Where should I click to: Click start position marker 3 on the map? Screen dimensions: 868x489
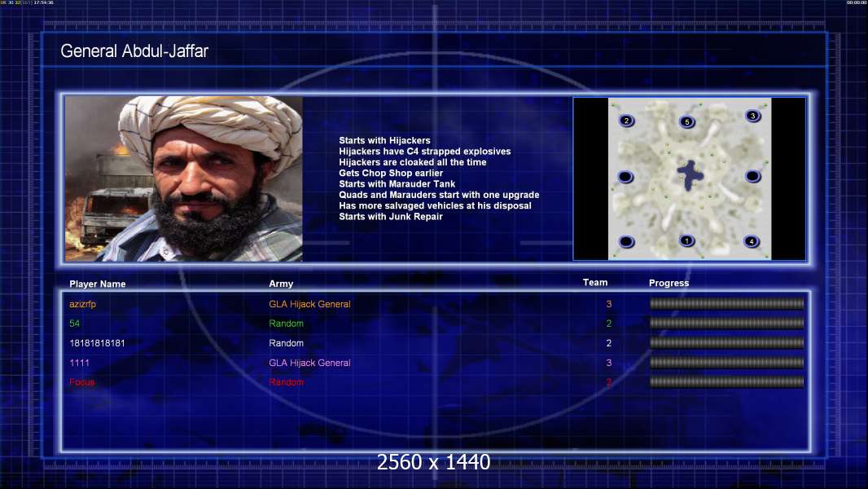coord(753,116)
